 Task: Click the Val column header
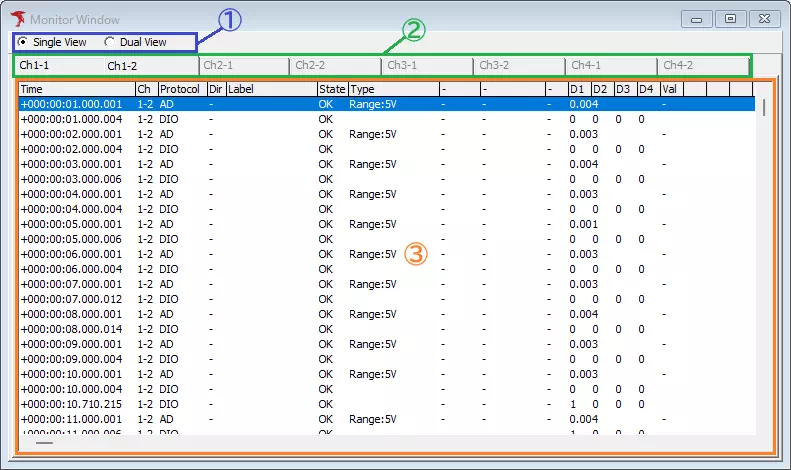[670, 89]
